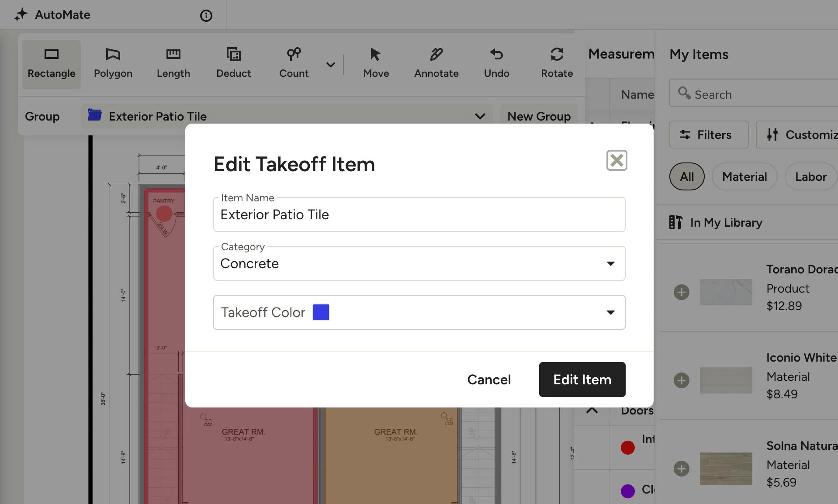
Task: Open the Takeoff Color dropdown arrow
Action: click(x=611, y=312)
